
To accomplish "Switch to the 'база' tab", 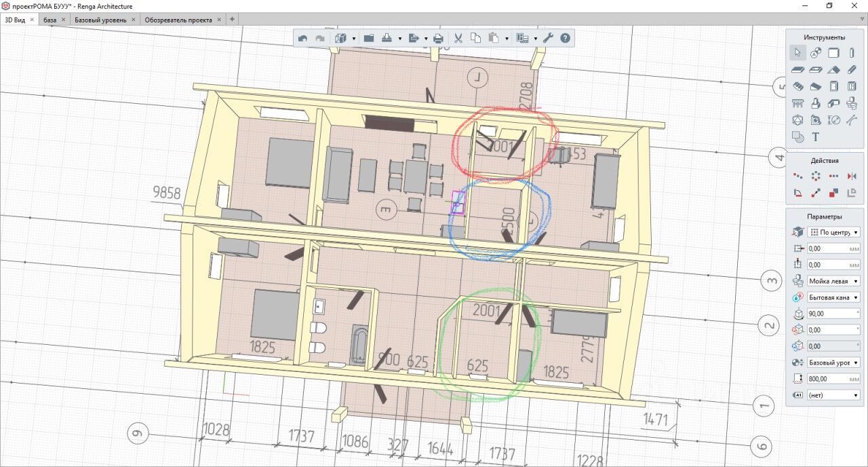I will click(x=50, y=20).
